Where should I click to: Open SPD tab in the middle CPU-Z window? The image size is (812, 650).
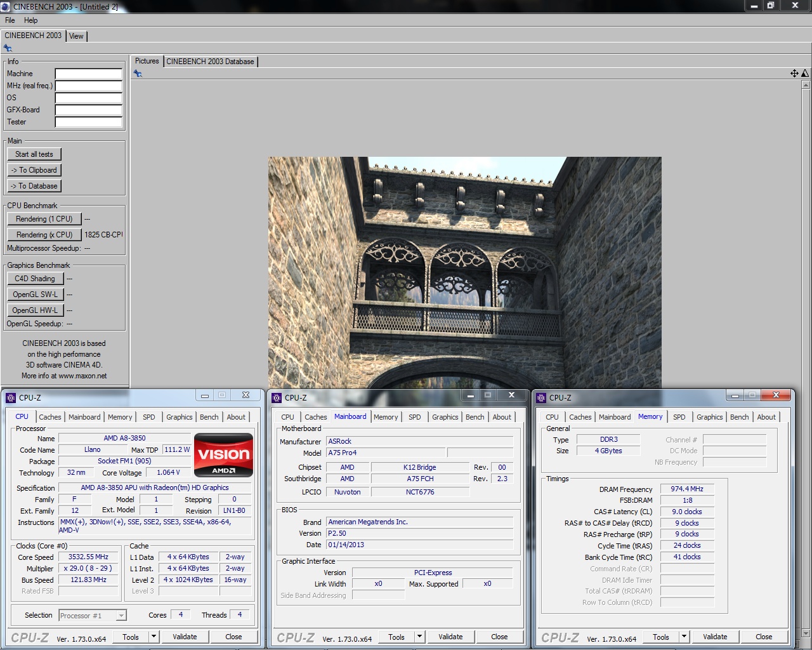click(414, 417)
